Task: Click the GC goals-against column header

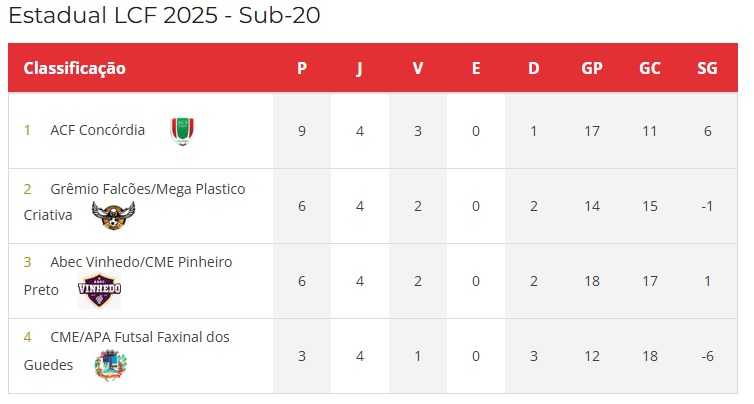Action: tap(650, 68)
